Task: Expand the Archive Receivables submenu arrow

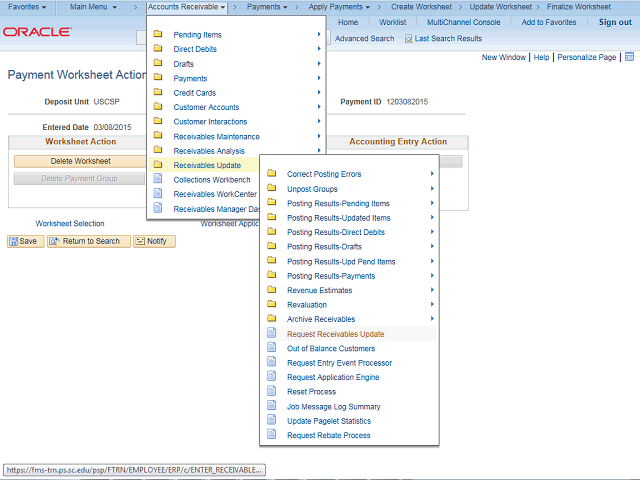Action: [x=432, y=319]
